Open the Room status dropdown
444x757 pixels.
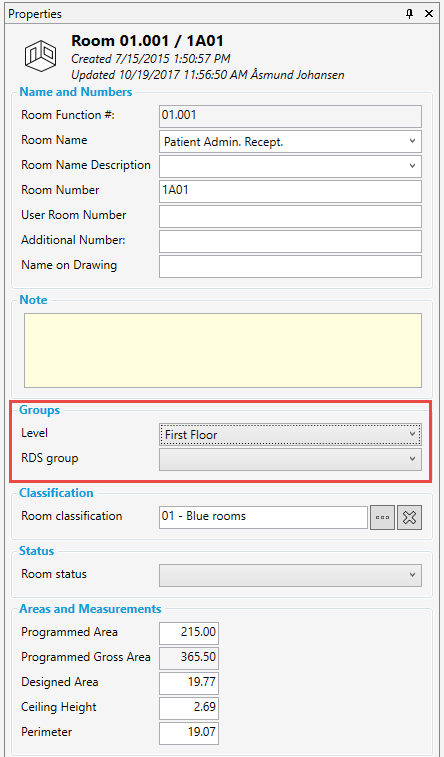(x=290, y=575)
